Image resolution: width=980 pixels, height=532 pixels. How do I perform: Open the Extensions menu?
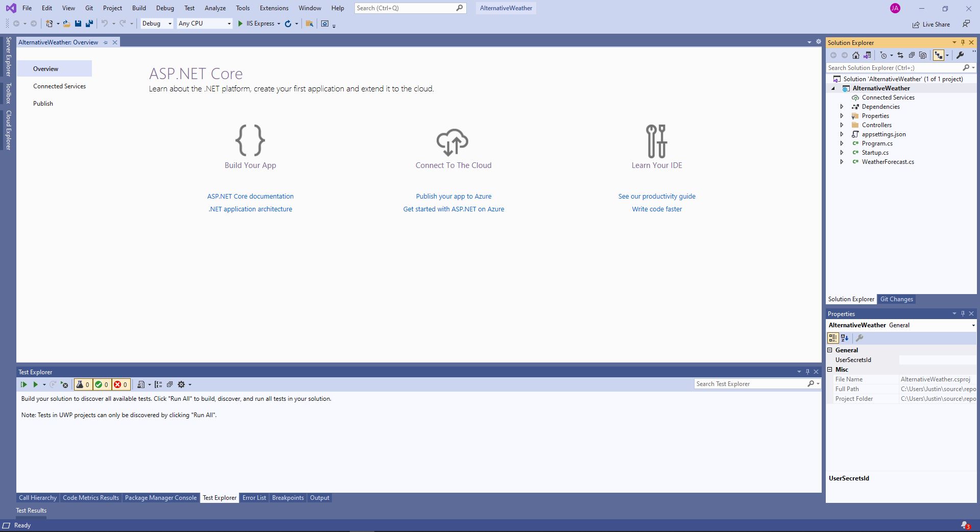(274, 8)
